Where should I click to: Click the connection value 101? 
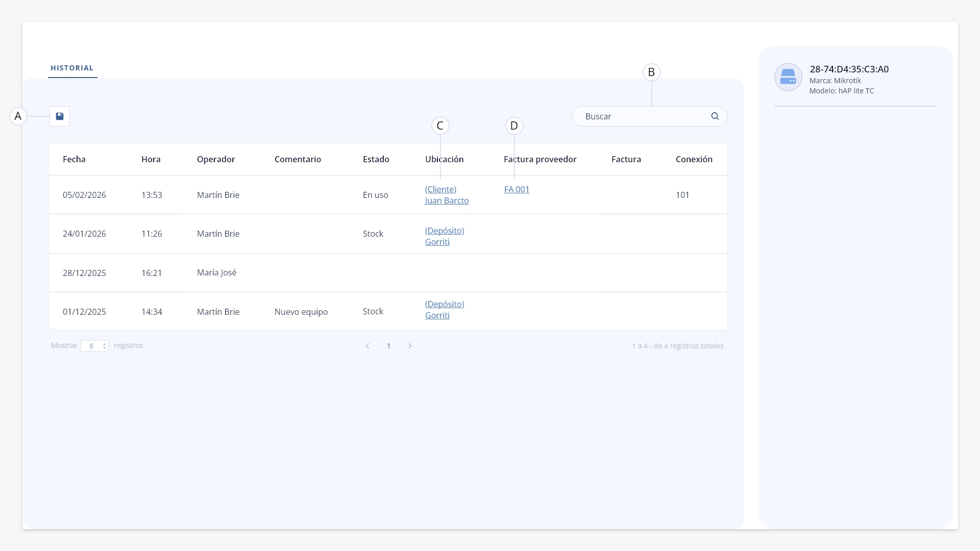click(x=682, y=195)
